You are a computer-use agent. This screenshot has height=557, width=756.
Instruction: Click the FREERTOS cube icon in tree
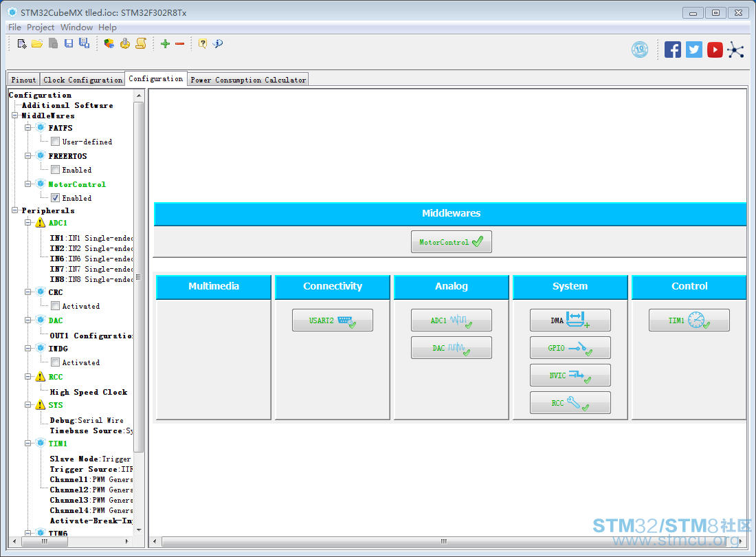click(x=41, y=156)
